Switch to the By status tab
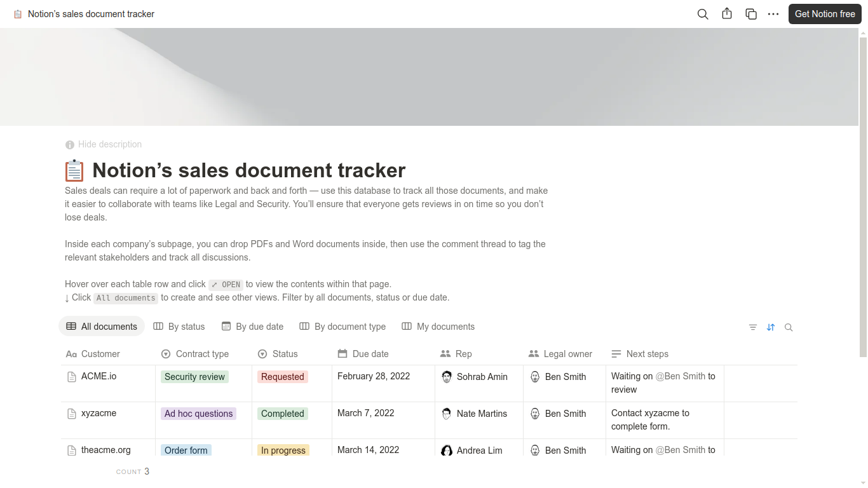This screenshot has height=488, width=868. [179, 327]
